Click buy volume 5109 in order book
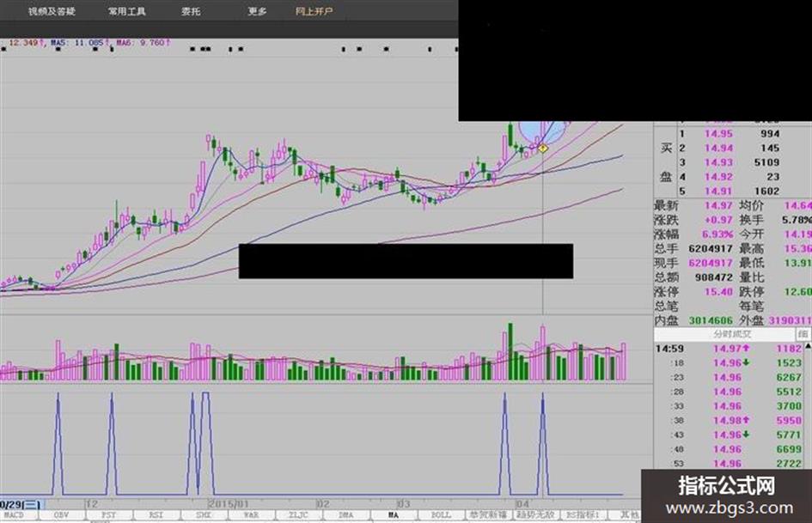The image size is (812, 523). pyautogui.click(x=767, y=162)
